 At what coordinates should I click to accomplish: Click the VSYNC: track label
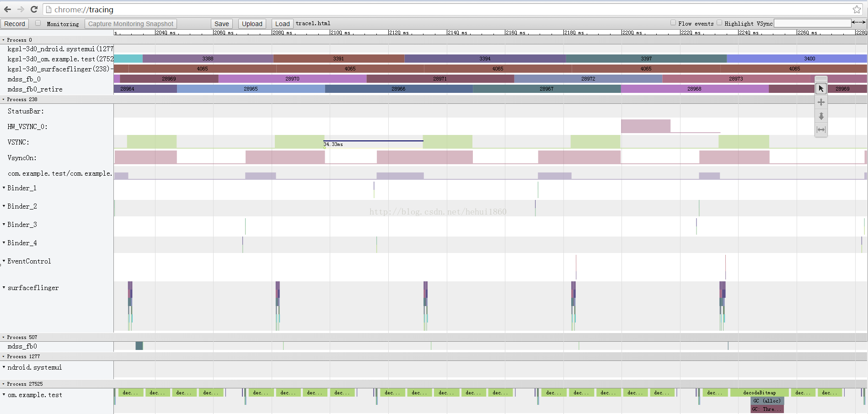(18, 142)
